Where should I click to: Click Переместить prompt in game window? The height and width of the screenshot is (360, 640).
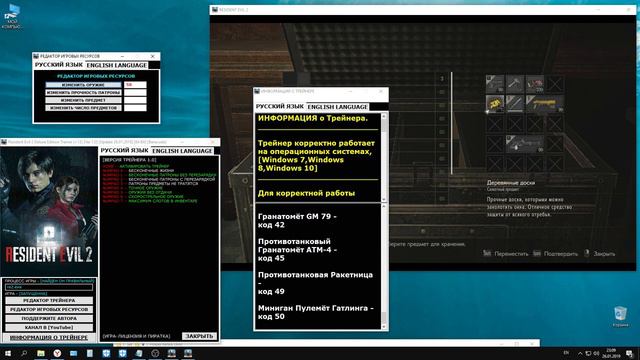[x=506, y=253]
